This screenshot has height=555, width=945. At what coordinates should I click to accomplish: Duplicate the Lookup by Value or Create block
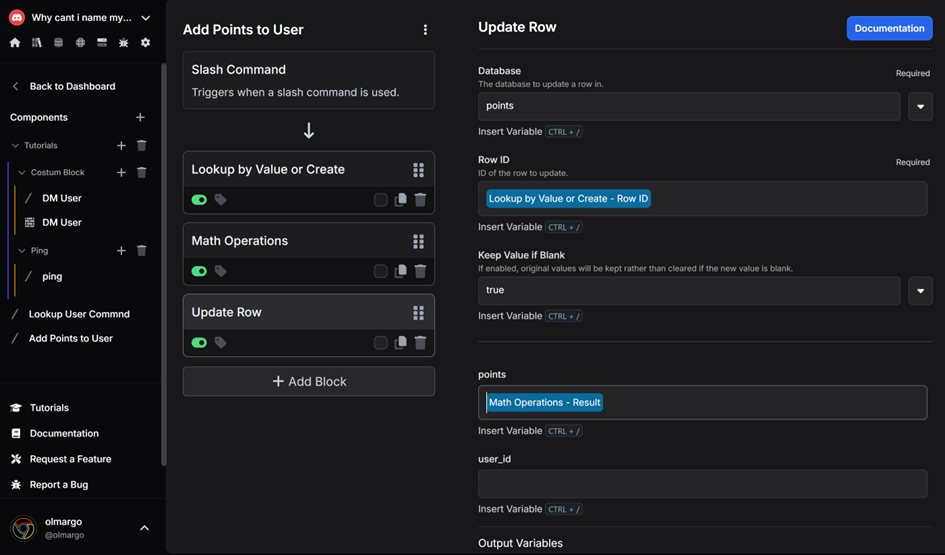pyautogui.click(x=400, y=199)
